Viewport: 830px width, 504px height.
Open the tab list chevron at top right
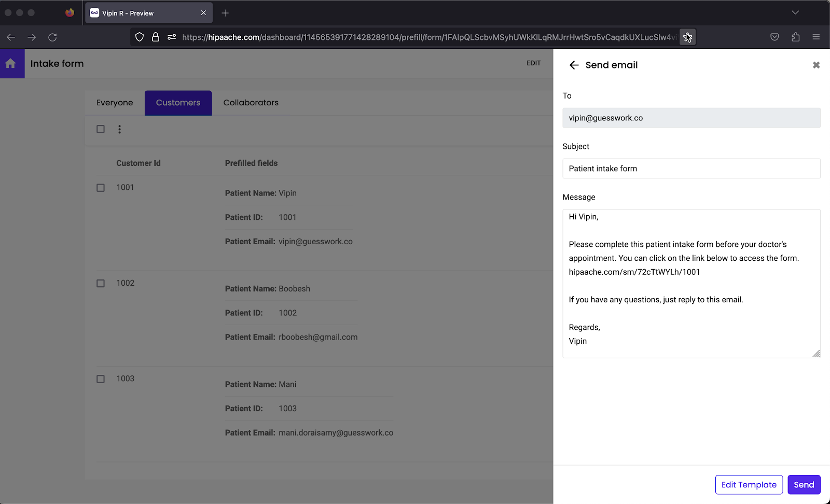[795, 11]
